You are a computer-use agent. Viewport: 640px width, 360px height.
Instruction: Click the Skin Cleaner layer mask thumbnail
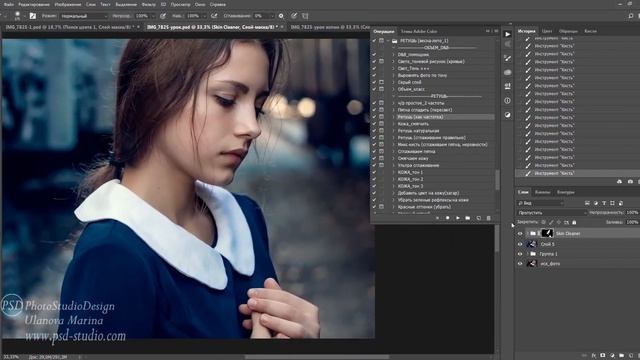[x=547, y=233]
